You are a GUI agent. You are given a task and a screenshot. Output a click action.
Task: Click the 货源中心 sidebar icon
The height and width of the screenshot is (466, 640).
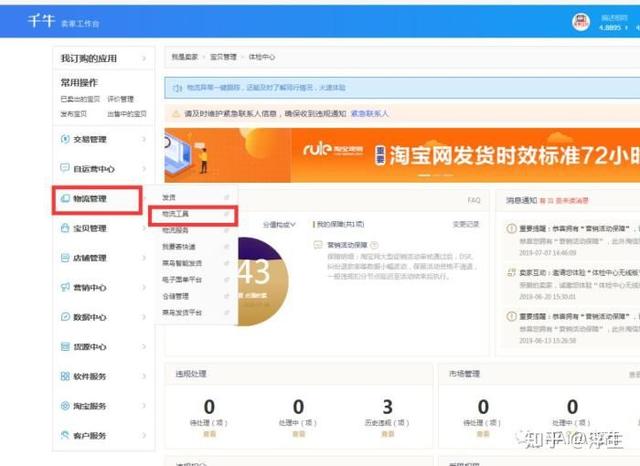pos(65,346)
